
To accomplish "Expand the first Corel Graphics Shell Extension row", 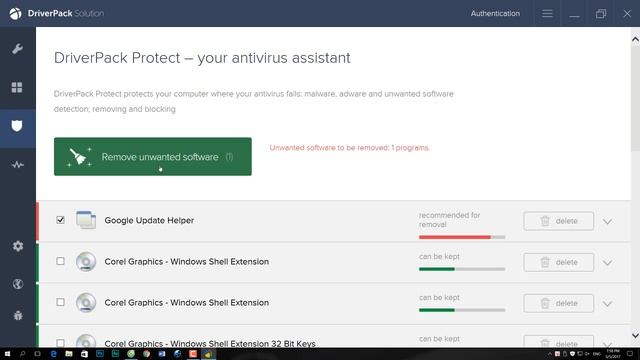I will click(607, 263).
